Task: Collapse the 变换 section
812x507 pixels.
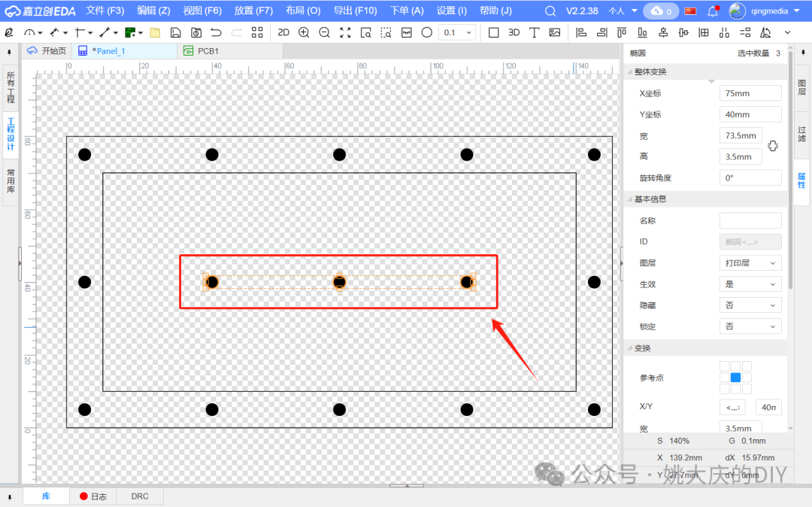Action: 630,348
